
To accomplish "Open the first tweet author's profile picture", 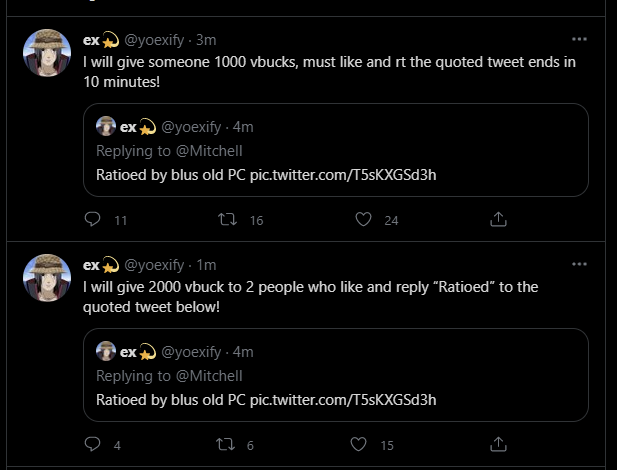I will [x=47, y=54].
